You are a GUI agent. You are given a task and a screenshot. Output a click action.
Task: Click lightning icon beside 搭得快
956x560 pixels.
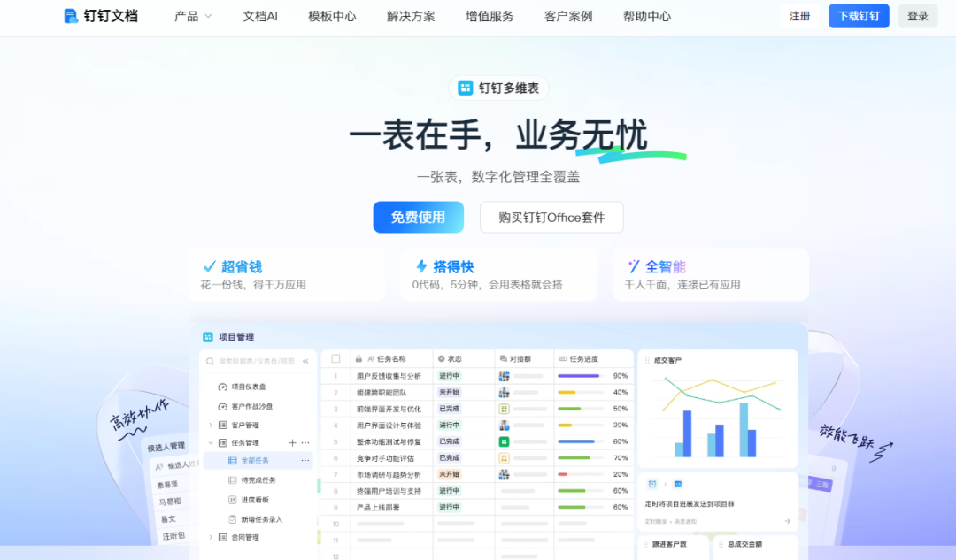(421, 266)
